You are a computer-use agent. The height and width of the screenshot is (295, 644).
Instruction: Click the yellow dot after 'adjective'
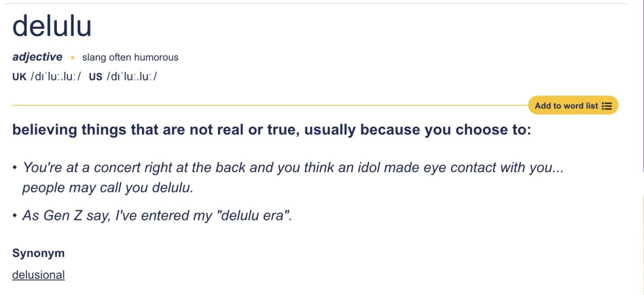coord(72,58)
